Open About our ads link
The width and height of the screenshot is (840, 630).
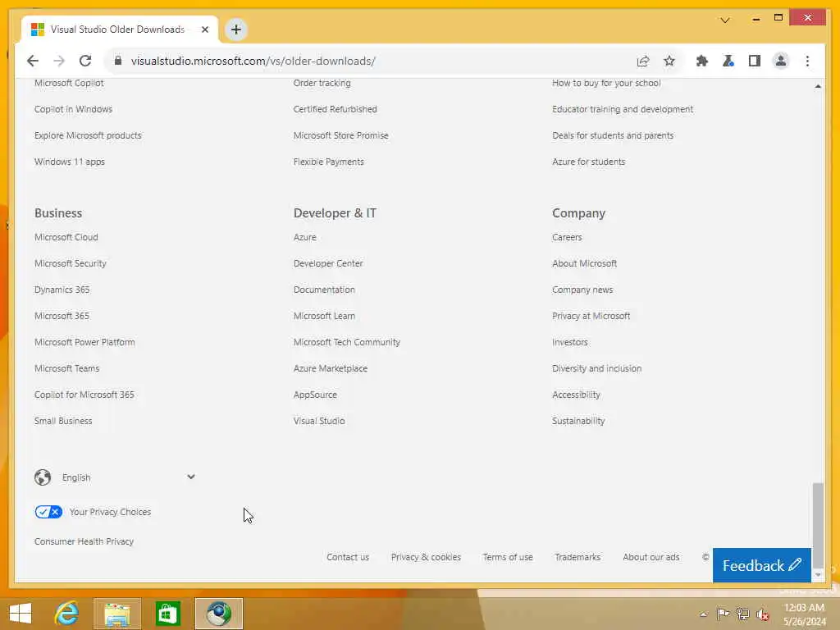651,557
